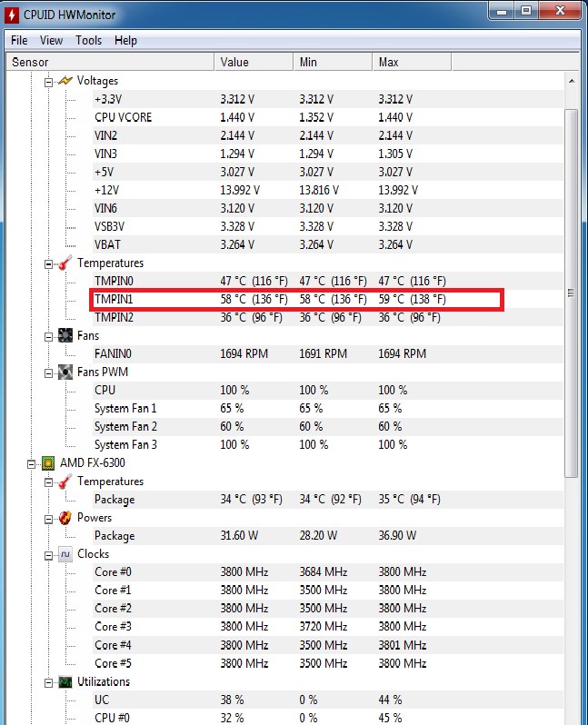This screenshot has height=725, width=588.
Task: Select the Core #0 clock row
Action: pyautogui.click(x=327, y=572)
